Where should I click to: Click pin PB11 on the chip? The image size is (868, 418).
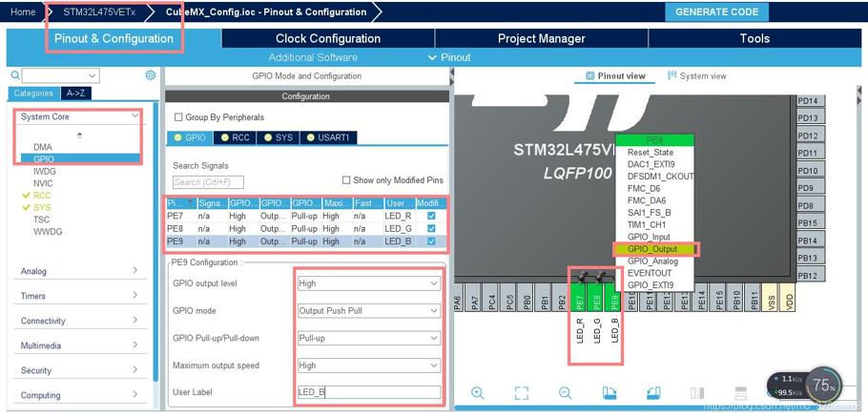coord(753,298)
